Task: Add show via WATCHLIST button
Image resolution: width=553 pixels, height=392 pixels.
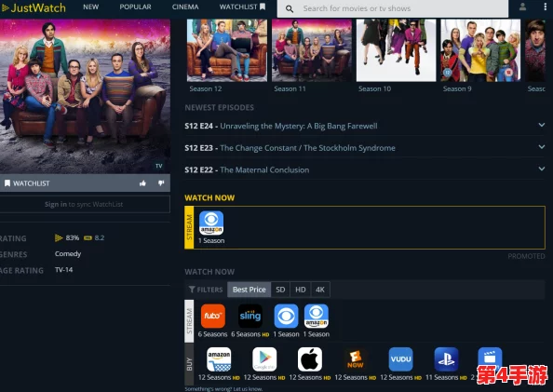Action: coord(27,183)
